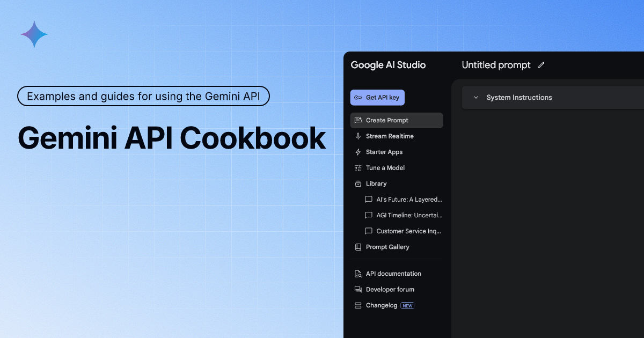Open Starter Apps via its lightning icon

pyautogui.click(x=358, y=152)
